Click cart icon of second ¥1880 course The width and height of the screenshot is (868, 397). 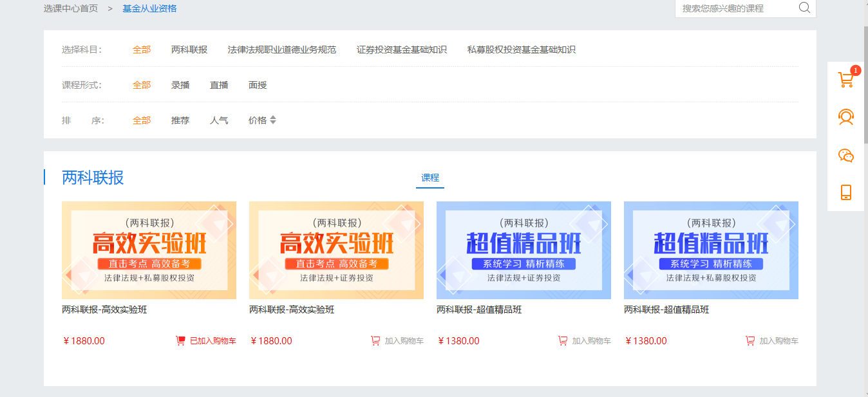tap(375, 341)
